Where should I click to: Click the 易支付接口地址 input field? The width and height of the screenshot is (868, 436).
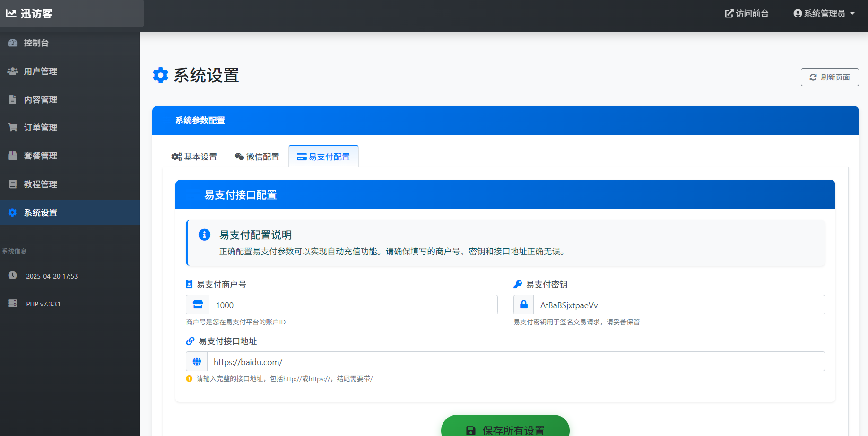[x=516, y=362]
